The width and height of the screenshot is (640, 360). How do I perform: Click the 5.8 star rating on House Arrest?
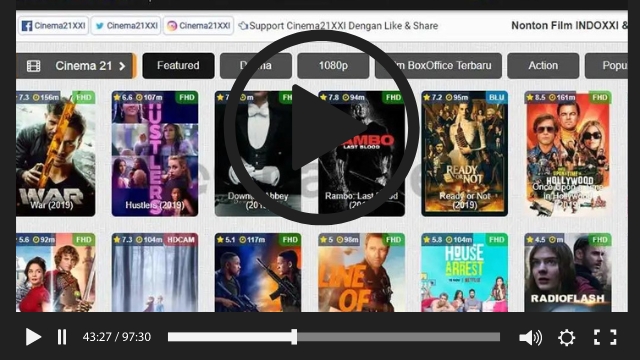433,240
